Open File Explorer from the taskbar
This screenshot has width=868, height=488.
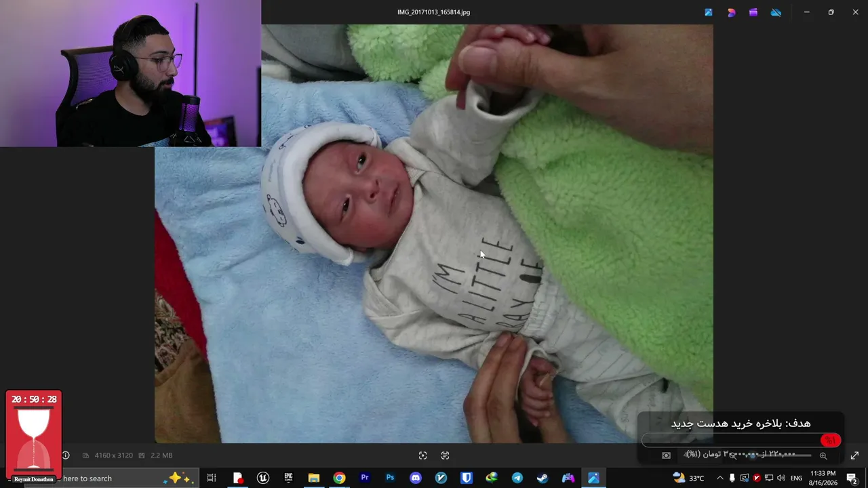pyautogui.click(x=314, y=478)
